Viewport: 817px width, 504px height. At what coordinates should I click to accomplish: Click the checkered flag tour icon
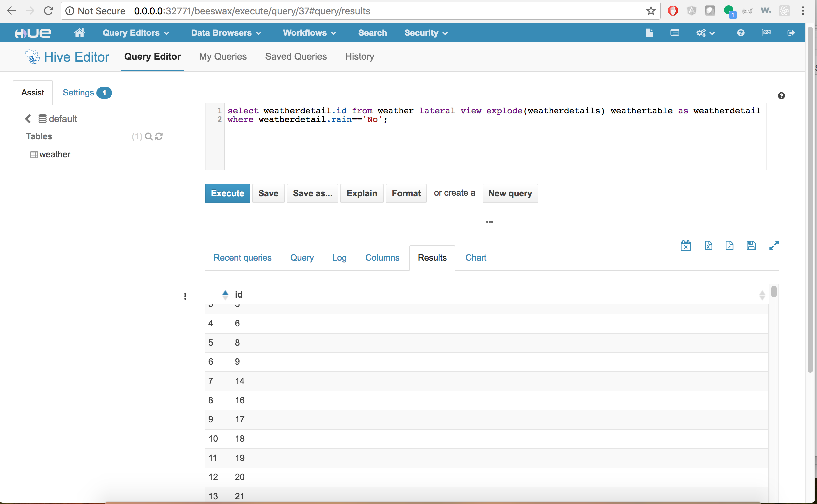click(x=766, y=33)
